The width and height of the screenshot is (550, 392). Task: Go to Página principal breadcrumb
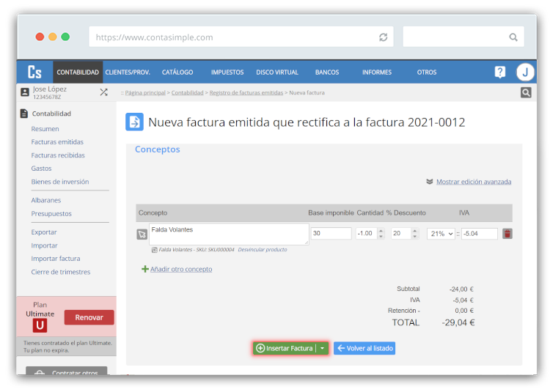click(x=145, y=92)
